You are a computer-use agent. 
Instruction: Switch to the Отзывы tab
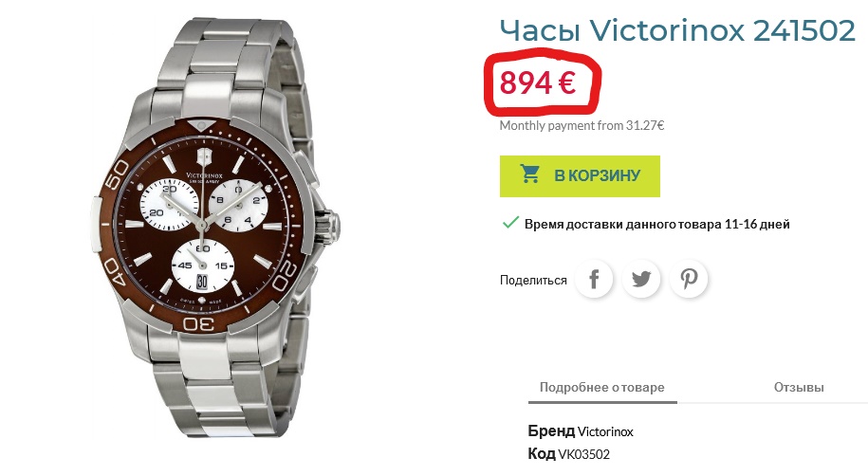[799, 388]
